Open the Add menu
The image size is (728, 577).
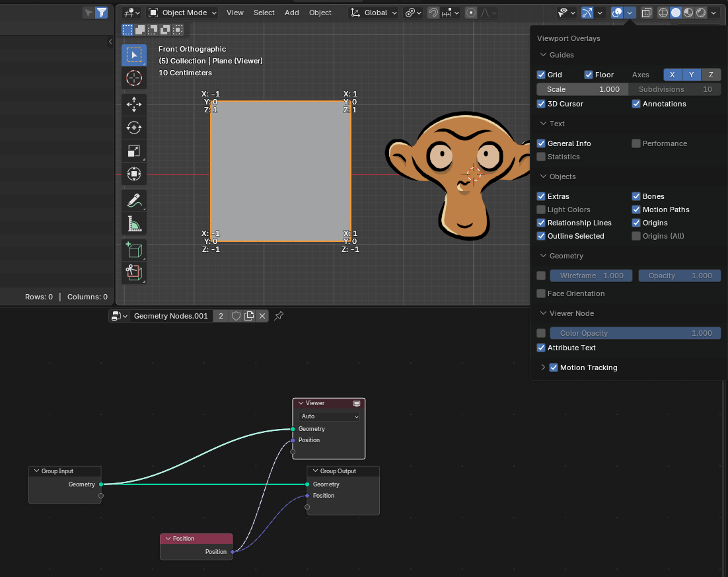292,13
